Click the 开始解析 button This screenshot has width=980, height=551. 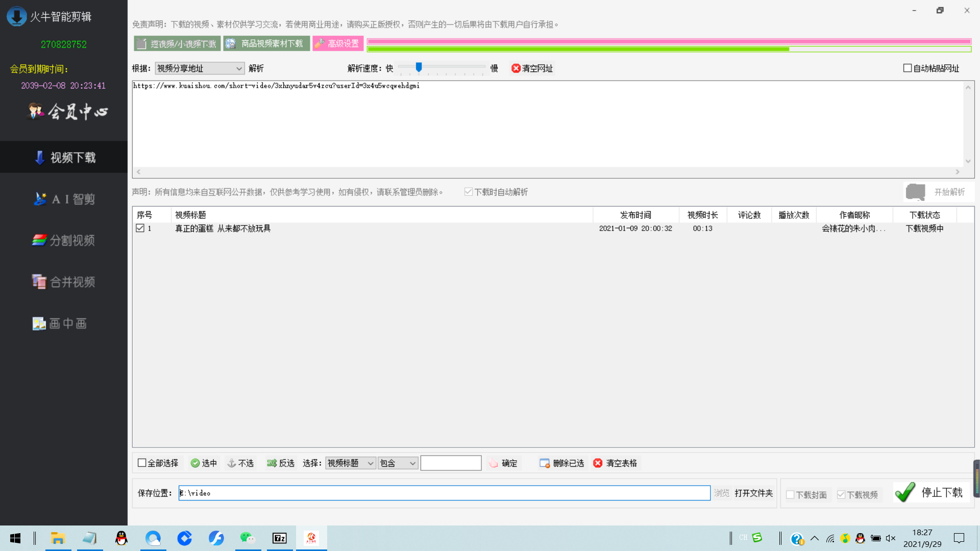coord(938,192)
